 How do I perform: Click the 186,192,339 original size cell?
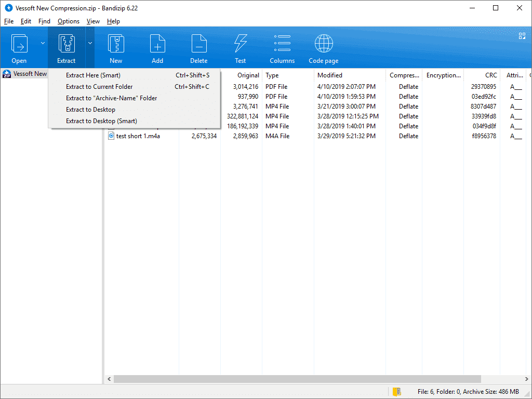coord(243,126)
